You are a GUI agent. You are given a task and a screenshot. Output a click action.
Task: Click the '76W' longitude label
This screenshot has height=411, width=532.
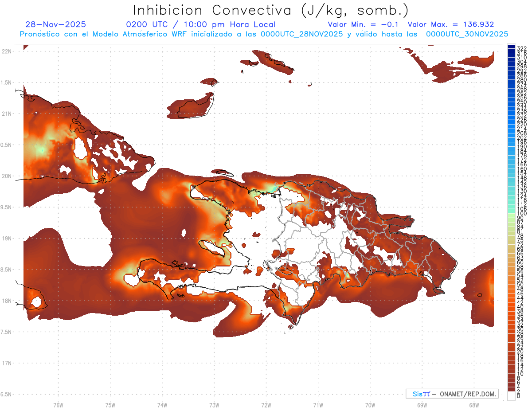[58, 405]
